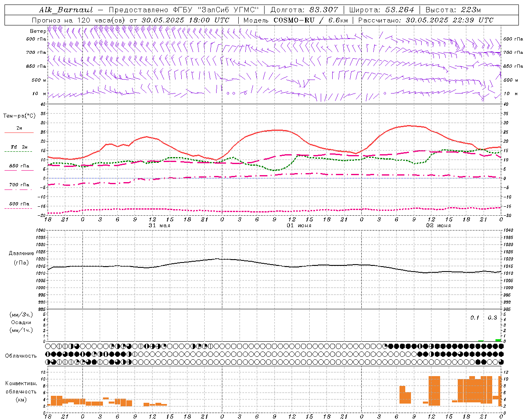Click the (гПа) unit under Давление
Image resolution: width=525 pixels, height=420 pixels.
click(x=21, y=263)
